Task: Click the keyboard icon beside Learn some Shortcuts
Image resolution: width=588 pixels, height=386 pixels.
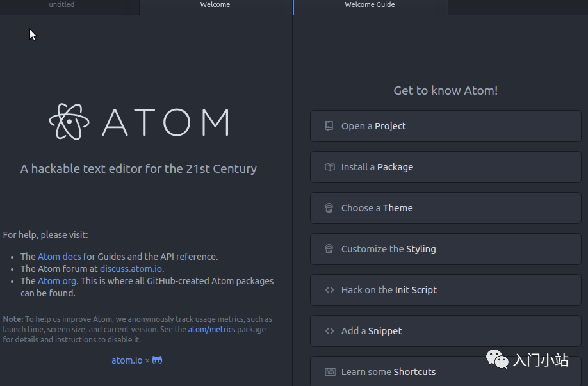Action: [330, 372]
